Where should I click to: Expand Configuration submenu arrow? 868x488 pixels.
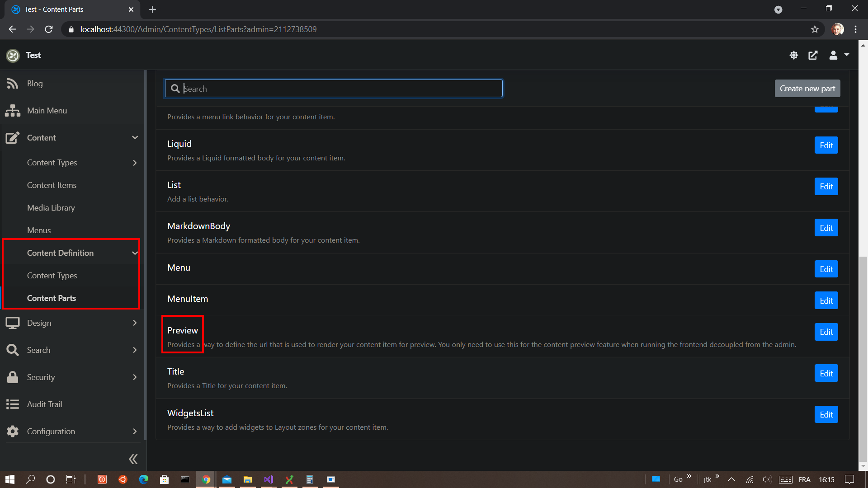point(135,432)
